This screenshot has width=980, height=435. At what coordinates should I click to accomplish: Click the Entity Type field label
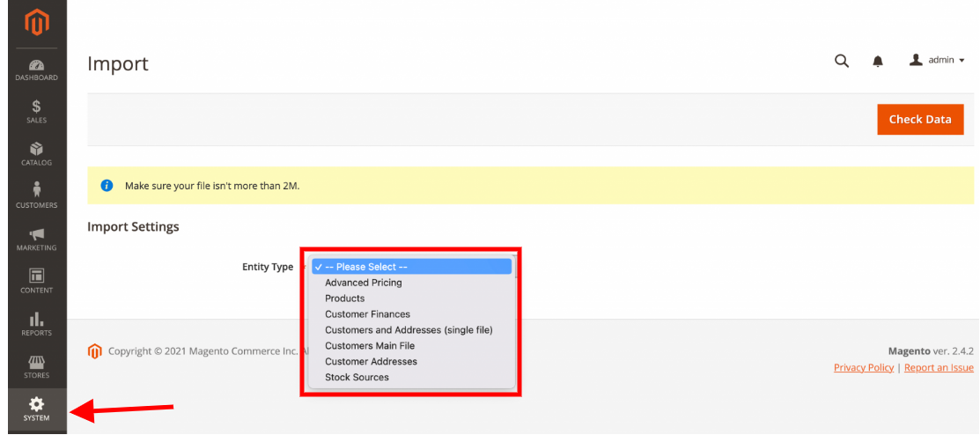pos(268,267)
